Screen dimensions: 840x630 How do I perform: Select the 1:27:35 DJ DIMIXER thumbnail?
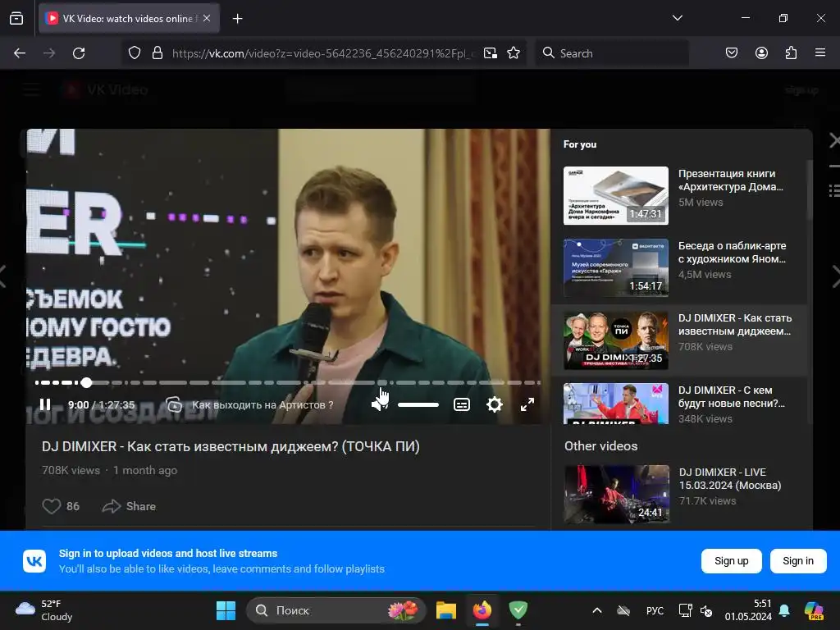click(616, 340)
